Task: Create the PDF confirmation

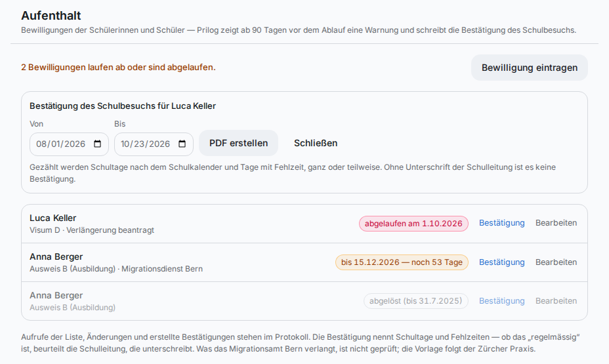Action: pos(238,143)
